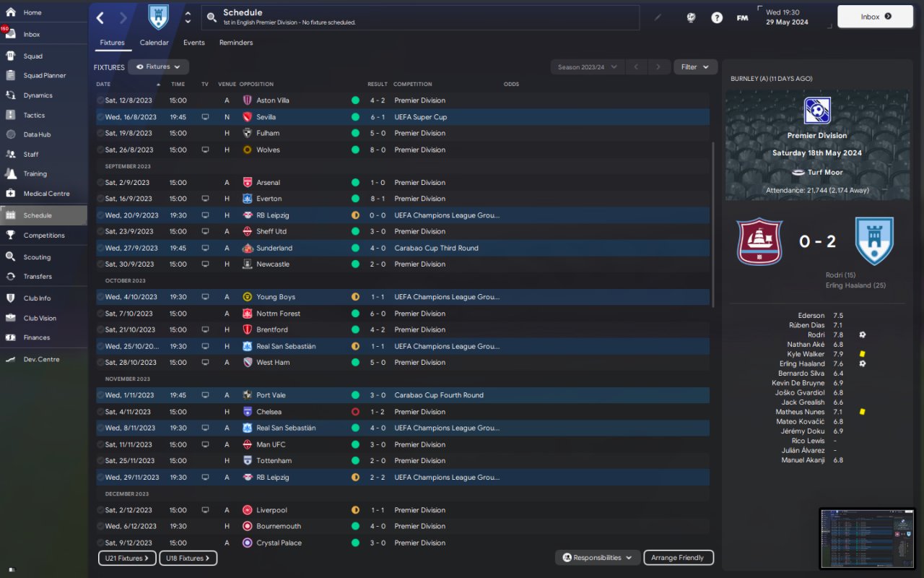The width and height of the screenshot is (924, 578).
Task: Click the FM logo icon
Action: 742,17
